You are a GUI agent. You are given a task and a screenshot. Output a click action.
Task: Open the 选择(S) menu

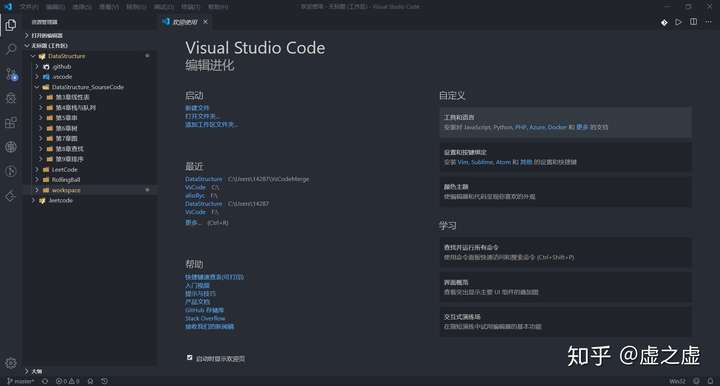point(82,7)
